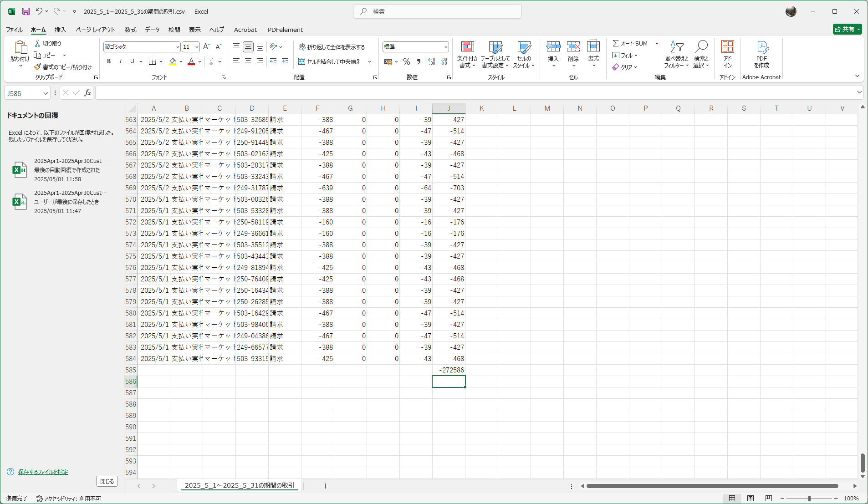Open the number format (標準) dropdown
The width and height of the screenshot is (868, 504).
pyautogui.click(x=445, y=47)
